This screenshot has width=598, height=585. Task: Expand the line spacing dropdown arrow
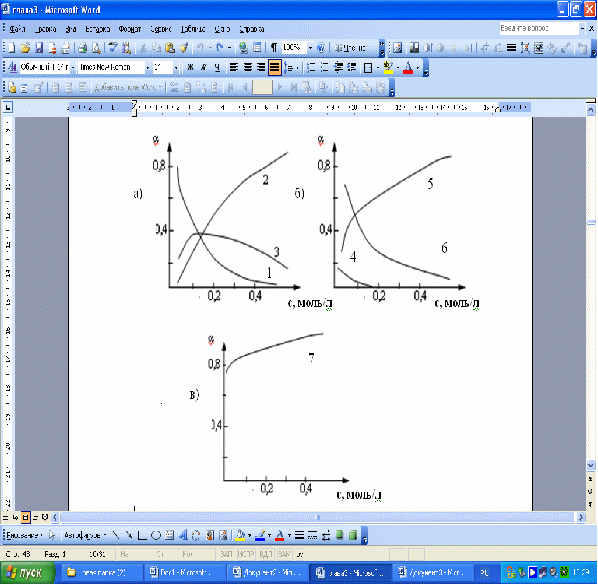(x=297, y=68)
